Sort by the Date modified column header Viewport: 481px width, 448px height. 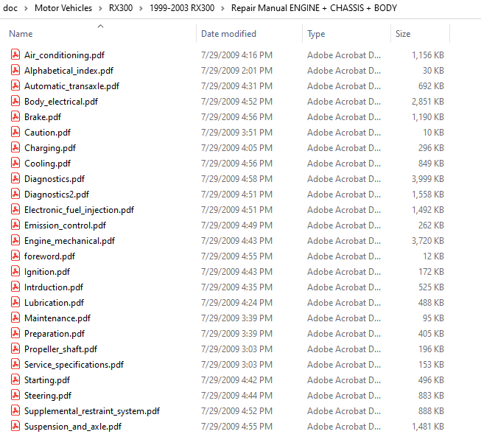coord(228,34)
